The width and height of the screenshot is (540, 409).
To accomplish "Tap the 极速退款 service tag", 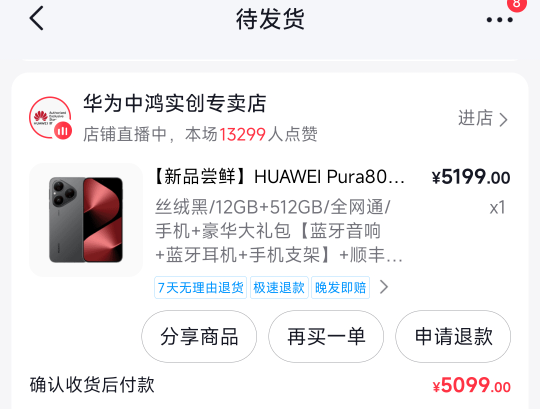I will tap(279, 287).
